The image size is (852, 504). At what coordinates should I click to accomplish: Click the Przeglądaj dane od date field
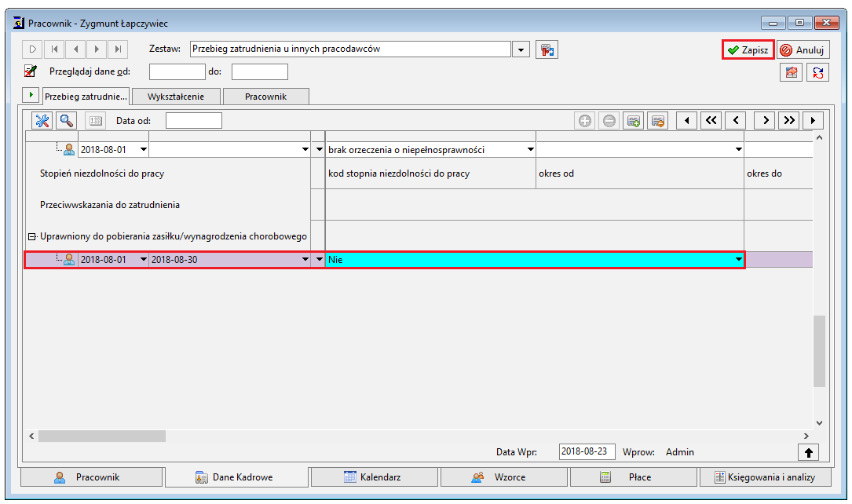click(177, 71)
